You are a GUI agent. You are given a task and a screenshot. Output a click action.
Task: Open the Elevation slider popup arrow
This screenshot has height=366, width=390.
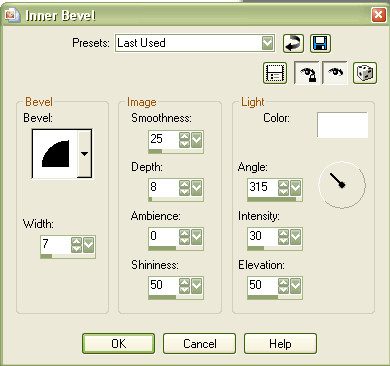(x=295, y=286)
